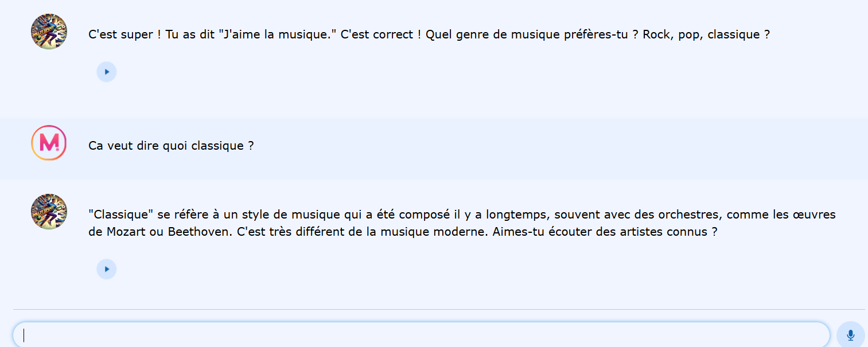The height and width of the screenshot is (347, 868).
Task: Play audio for the "C'est super" message
Action: (x=107, y=72)
